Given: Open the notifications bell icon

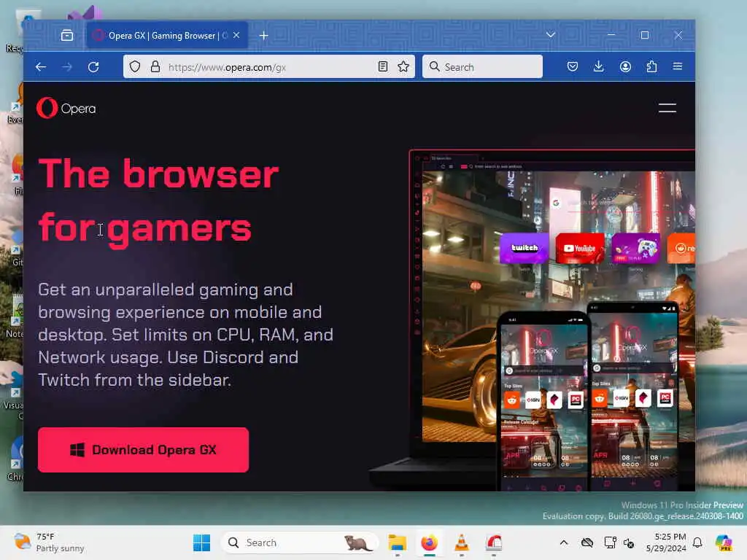Looking at the screenshot, I should pos(697,542).
